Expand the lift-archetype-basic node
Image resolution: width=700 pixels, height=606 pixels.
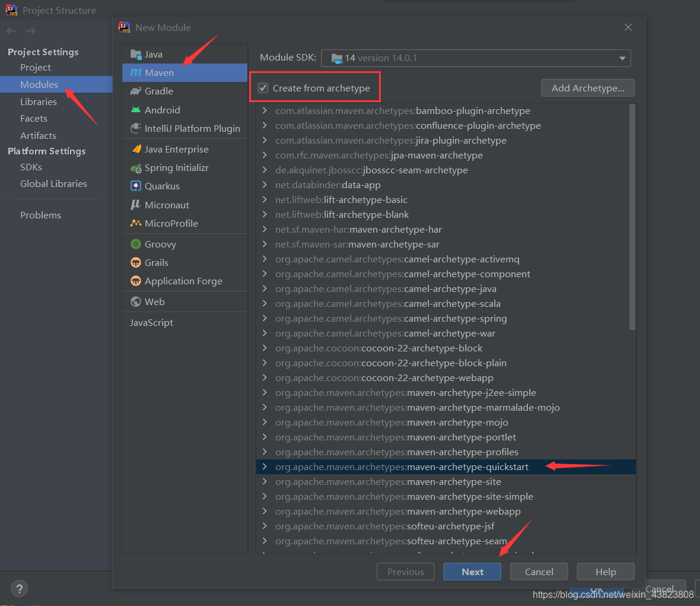coord(265,199)
